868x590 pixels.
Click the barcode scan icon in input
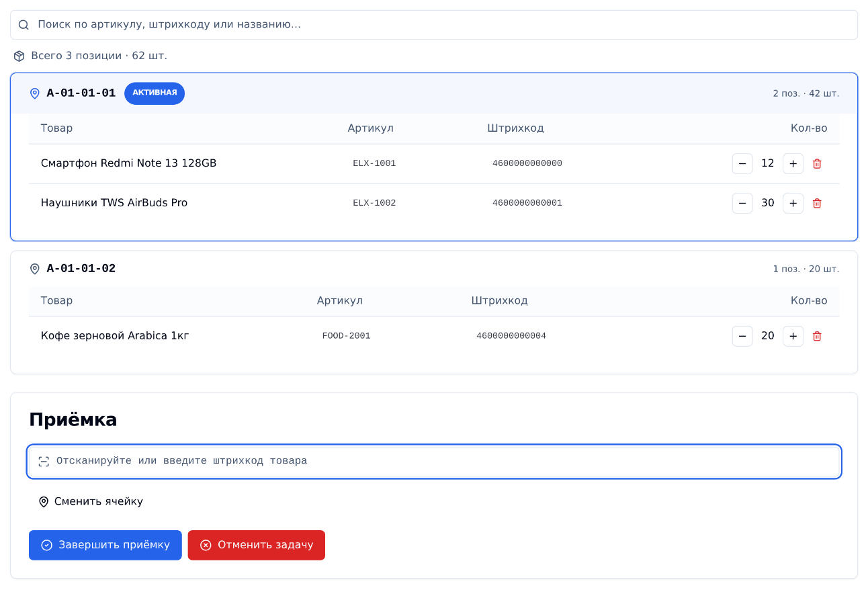click(44, 461)
